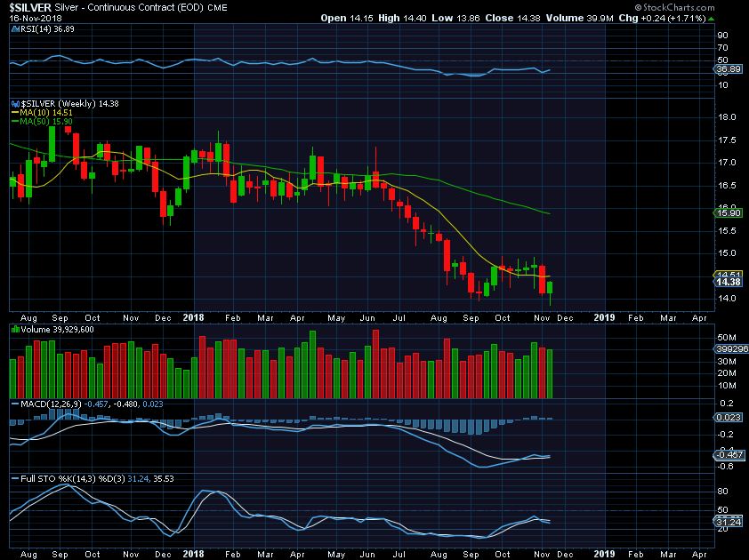Click the yellow dash before MA(10)
This screenshot has width=749, height=560.
tap(15, 113)
